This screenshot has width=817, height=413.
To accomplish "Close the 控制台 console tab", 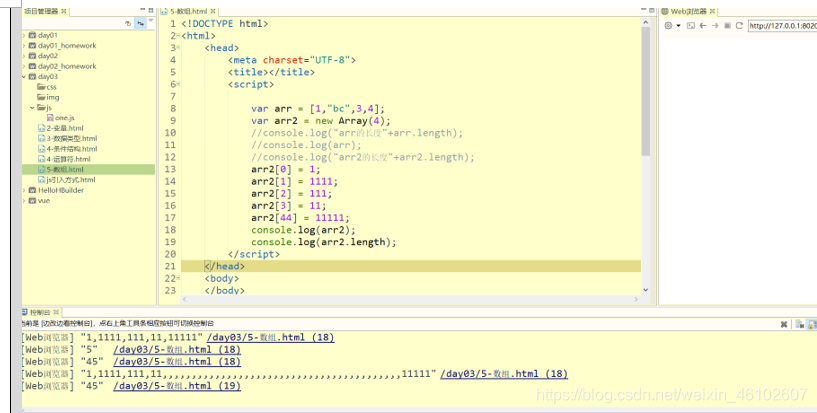I will click(x=56, y=312).
